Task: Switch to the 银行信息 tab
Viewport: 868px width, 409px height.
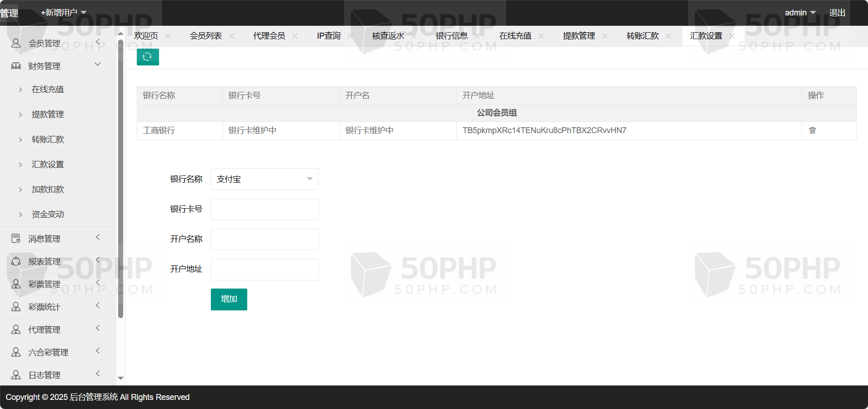Action: (x=451, y=36)
